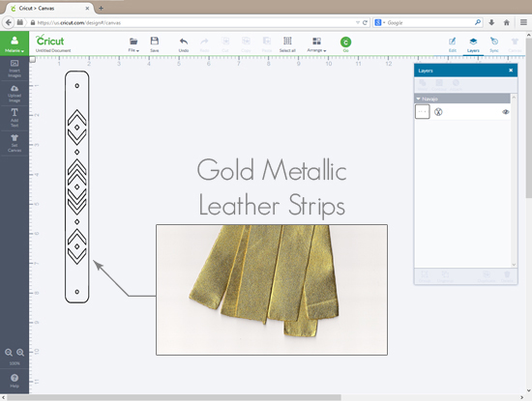The image size is (532, 401).
Task: Click the Weld button in Layers panel
Action: (x=423, y=85)
